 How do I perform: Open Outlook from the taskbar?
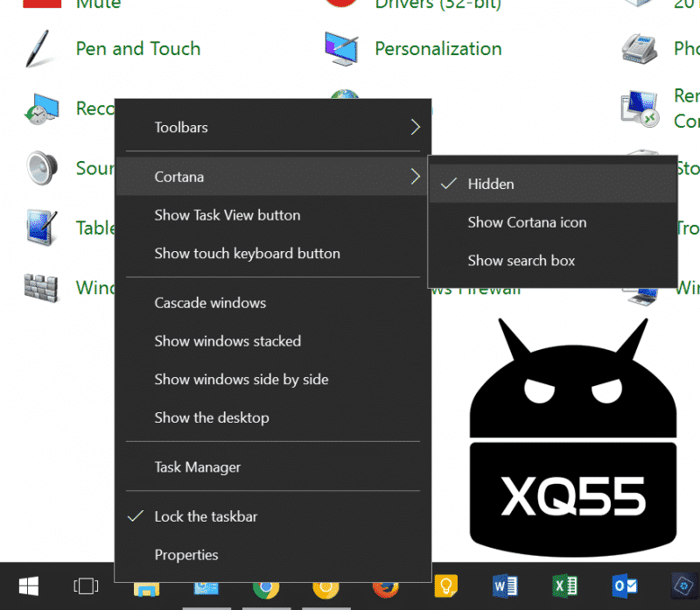(625, 585)
